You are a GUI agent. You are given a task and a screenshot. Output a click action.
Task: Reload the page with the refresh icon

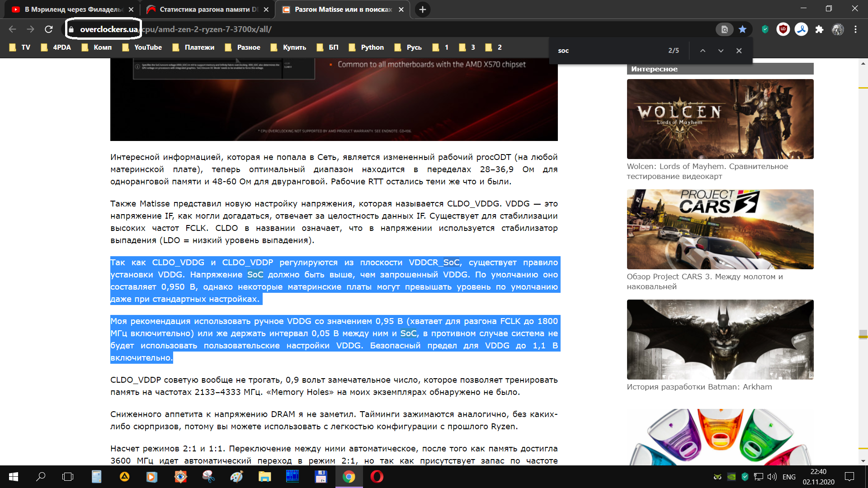pyautogui.click(x=49, y=29)
